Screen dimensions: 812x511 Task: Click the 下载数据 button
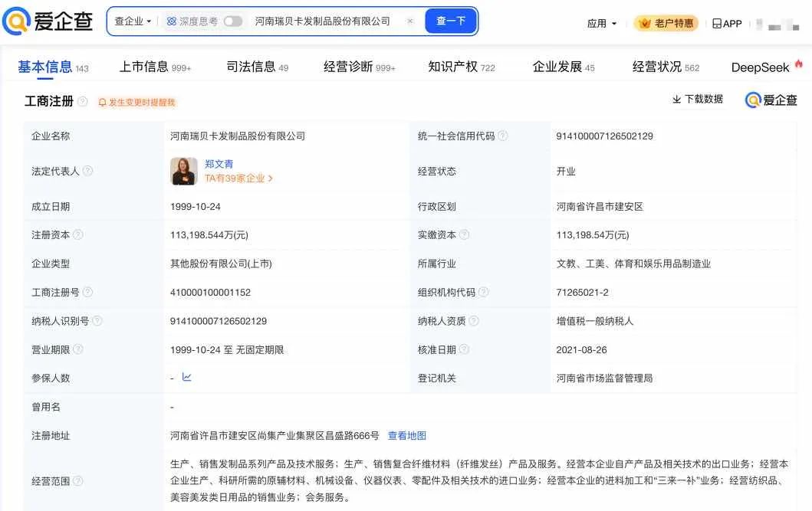pyautogui.click(x=698, y=100)
